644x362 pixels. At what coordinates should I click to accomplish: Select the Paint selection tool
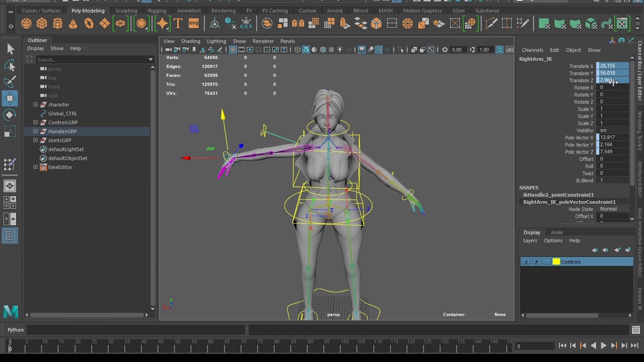(x=10, y=82)
